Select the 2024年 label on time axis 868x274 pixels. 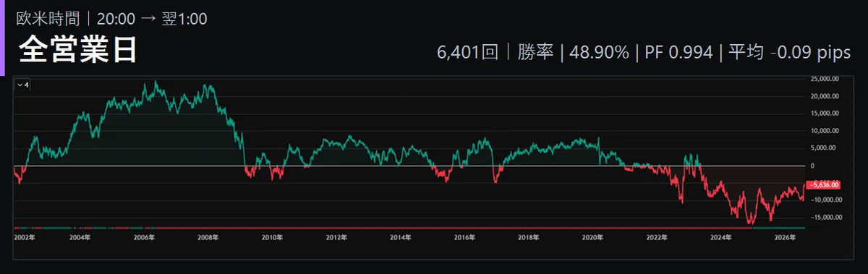(x=720, y=236)
